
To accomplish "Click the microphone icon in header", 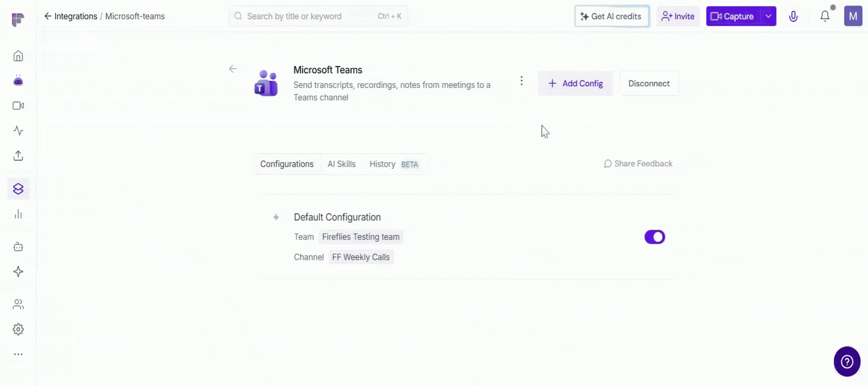I will point(793,16).
